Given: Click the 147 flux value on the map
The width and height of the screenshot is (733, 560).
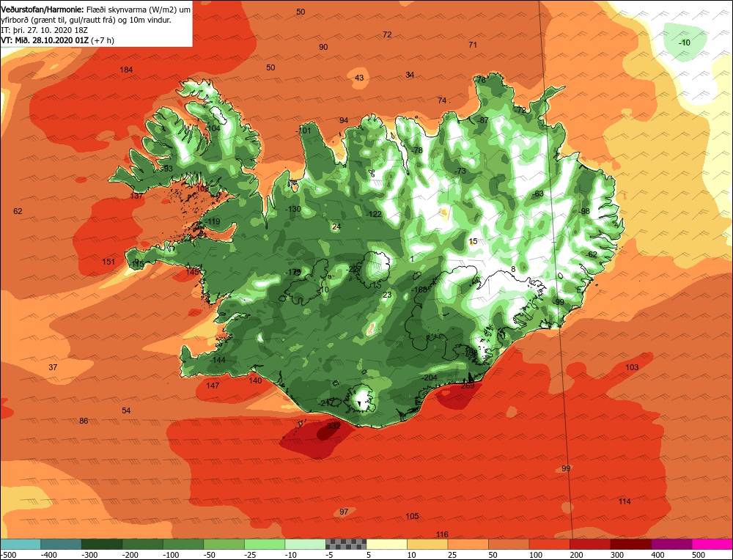Looking at the screenshot, I should [x=213, y=386].
